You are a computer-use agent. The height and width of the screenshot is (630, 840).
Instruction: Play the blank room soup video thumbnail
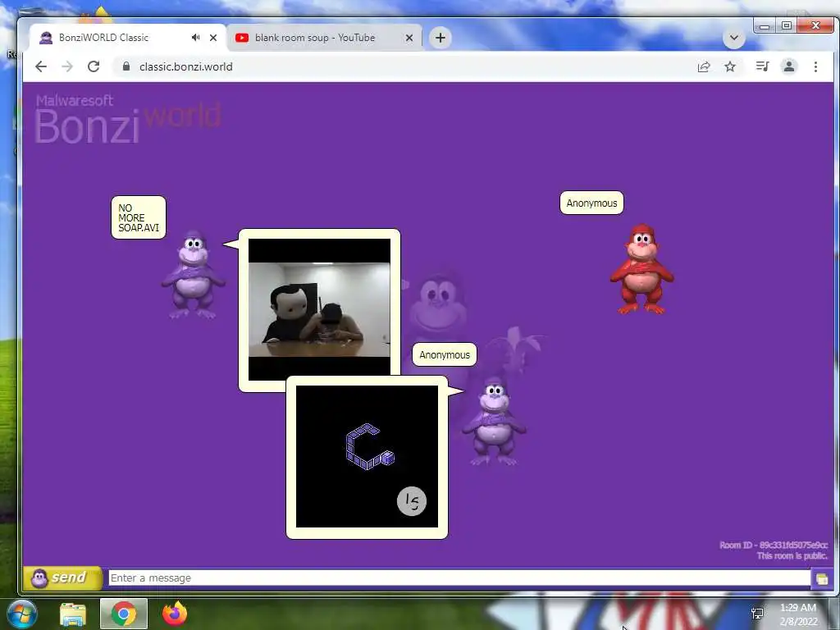tap(319, 309)
